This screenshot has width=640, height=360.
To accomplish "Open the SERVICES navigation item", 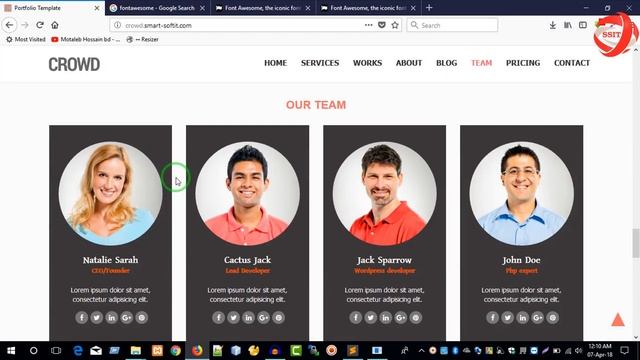I will [x=320, y=63].
